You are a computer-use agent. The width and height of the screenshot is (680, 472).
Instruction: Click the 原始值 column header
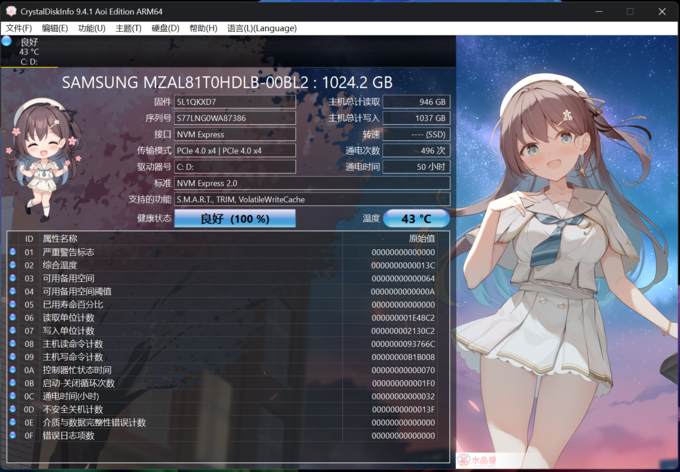(422, 239)
